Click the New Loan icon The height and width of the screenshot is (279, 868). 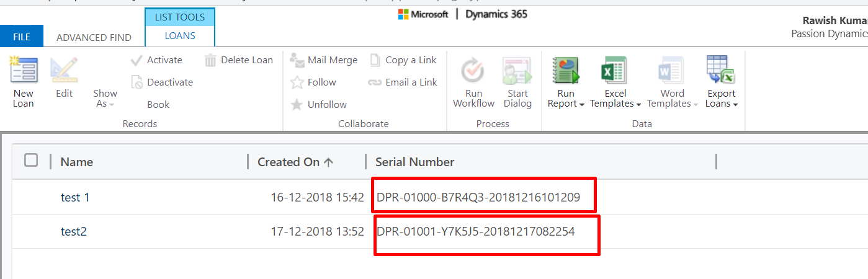point(24,69)
